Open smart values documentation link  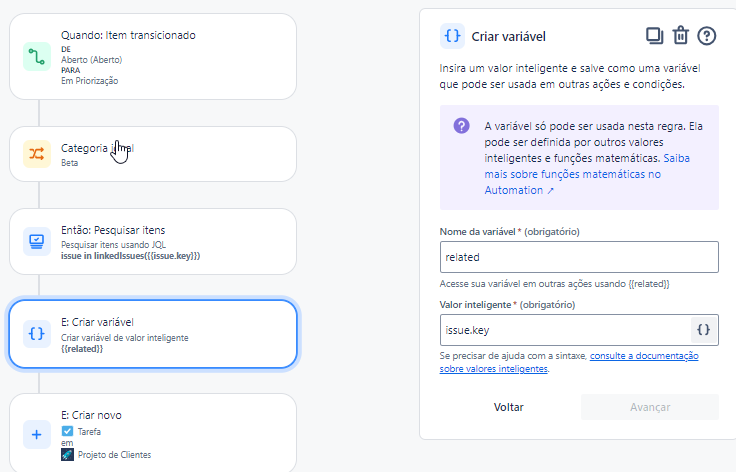[x=569, y=362]
